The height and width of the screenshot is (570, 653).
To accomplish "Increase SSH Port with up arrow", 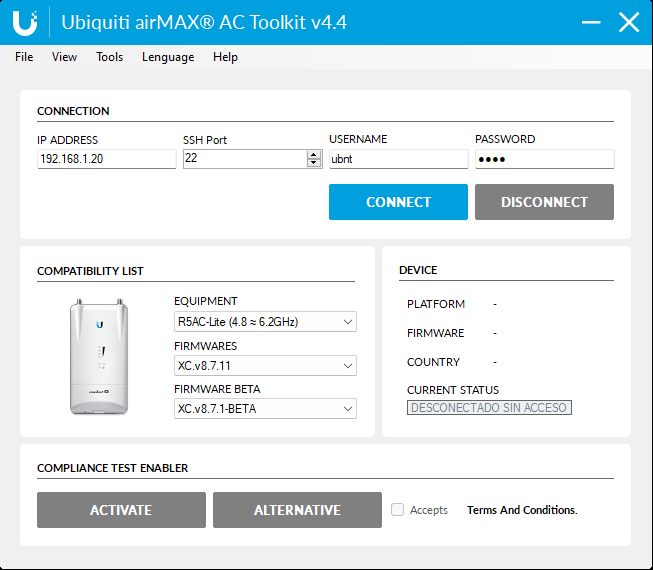I will point(314,154).
